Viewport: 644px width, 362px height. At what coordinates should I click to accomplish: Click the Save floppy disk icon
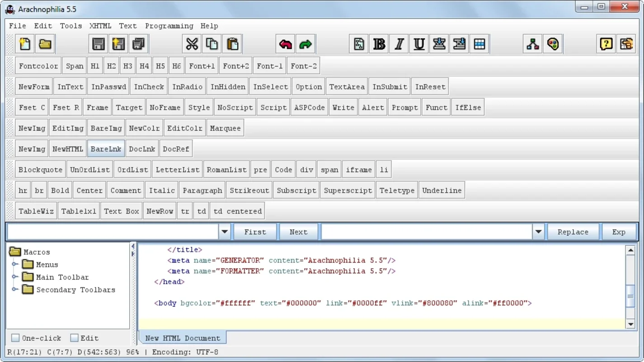point(98,44)
